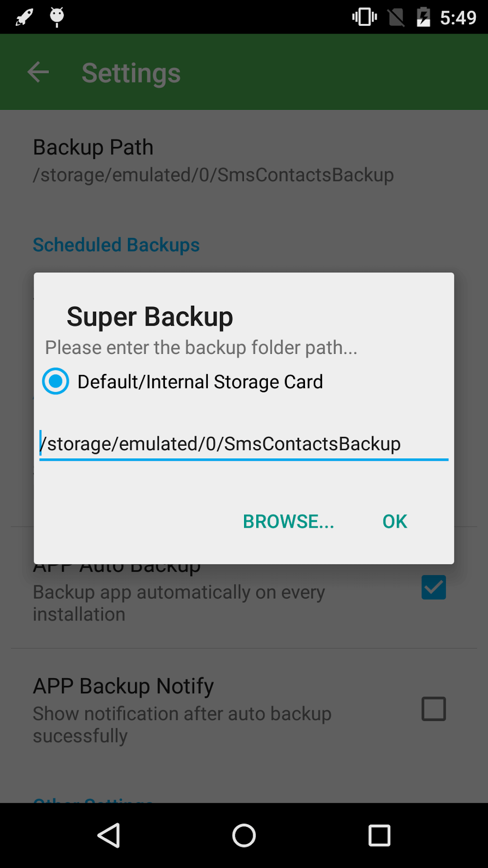Tap the Android debug icon in status bar
The image size is (488, 868).
(x=57, y=17)
